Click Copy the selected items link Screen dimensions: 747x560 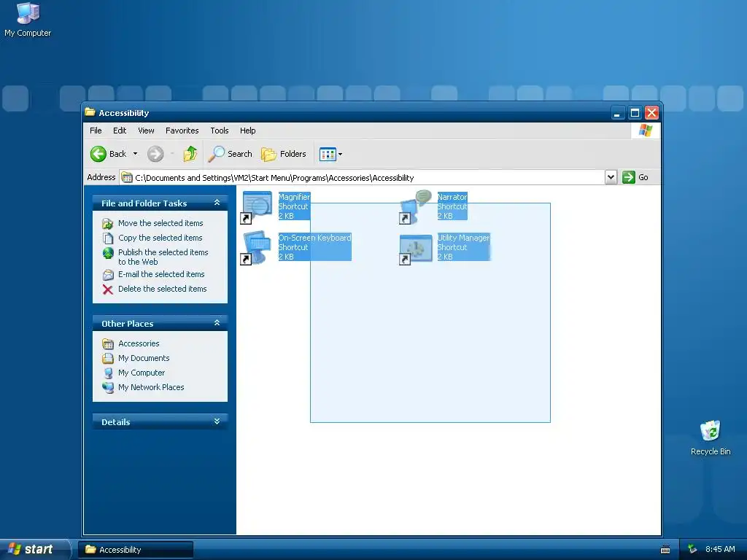160,238
